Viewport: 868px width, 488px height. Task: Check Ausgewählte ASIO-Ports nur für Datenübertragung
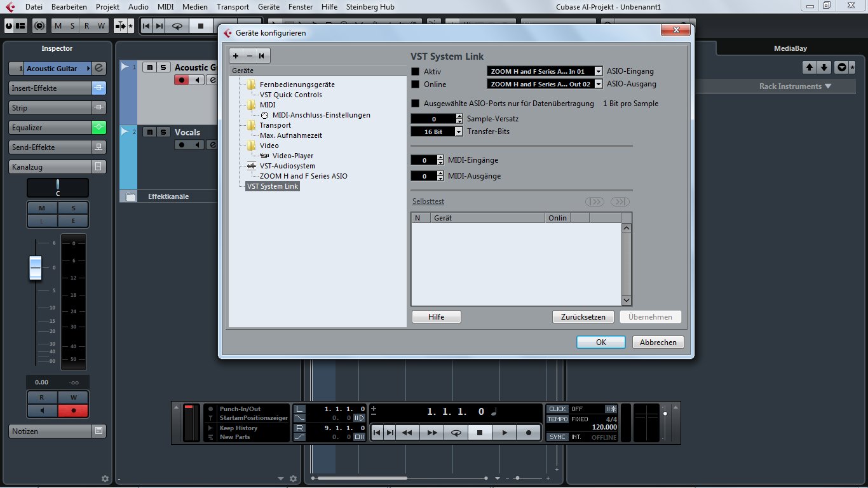pos(416,104)
